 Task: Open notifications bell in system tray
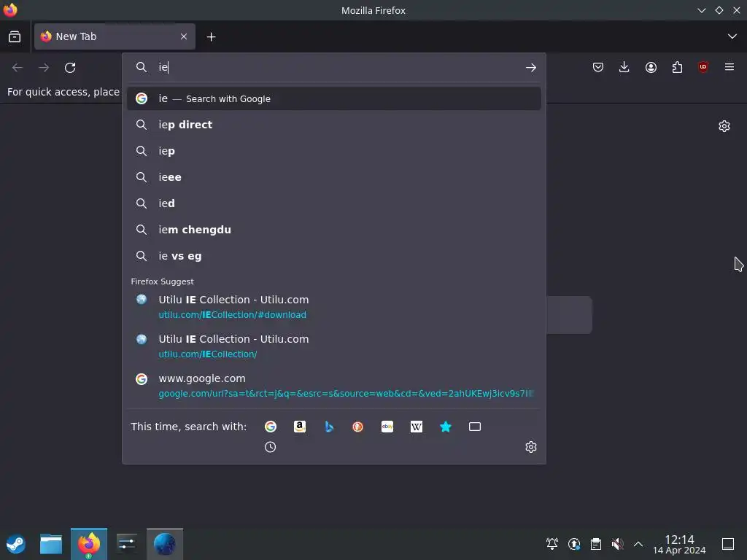[552, 544]
